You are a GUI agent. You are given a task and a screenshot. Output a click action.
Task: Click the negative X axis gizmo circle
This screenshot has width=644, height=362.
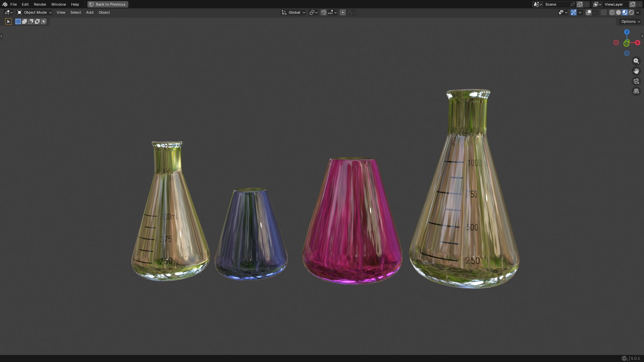click(x=616, y=43)
